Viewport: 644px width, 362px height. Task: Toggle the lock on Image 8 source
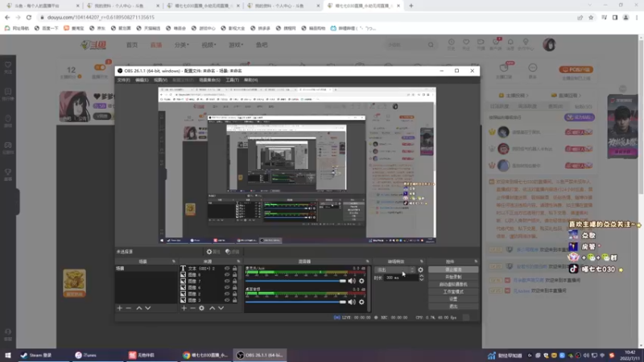(235, 274)
